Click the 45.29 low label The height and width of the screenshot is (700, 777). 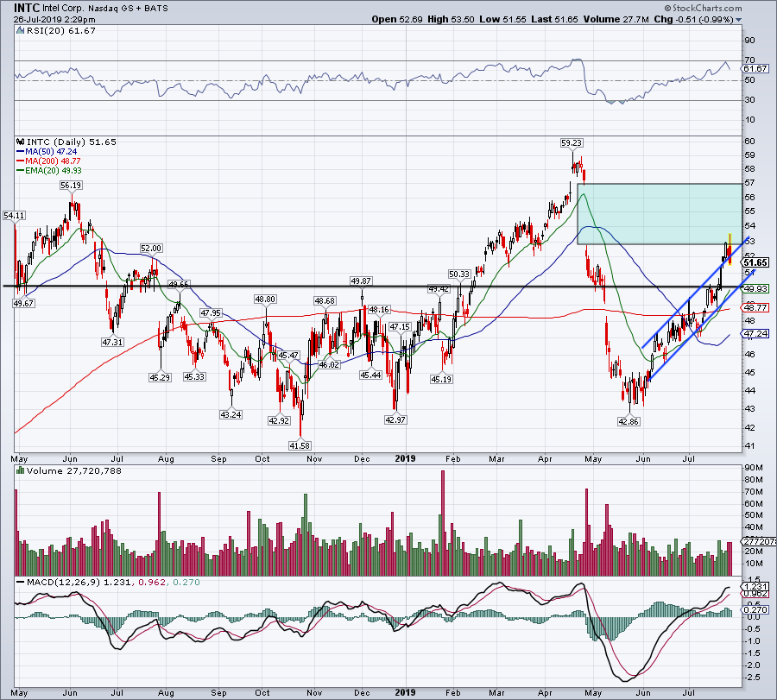pyautogui.click(x=160, y=377)
